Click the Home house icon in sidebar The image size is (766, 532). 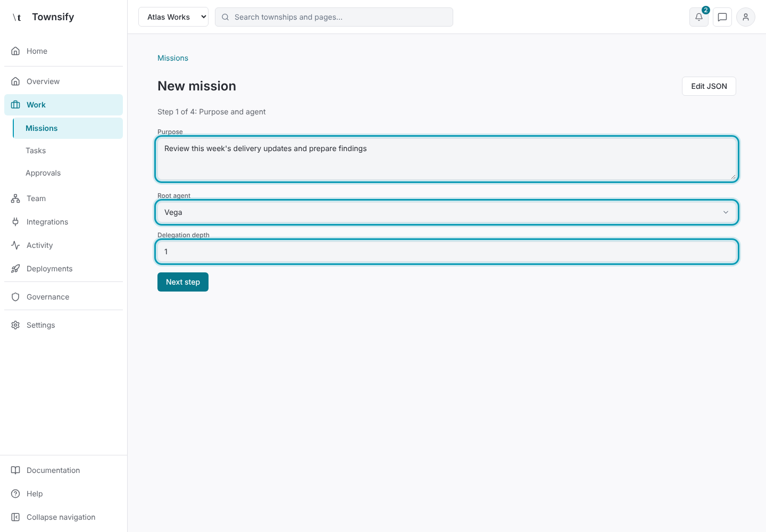15,51
